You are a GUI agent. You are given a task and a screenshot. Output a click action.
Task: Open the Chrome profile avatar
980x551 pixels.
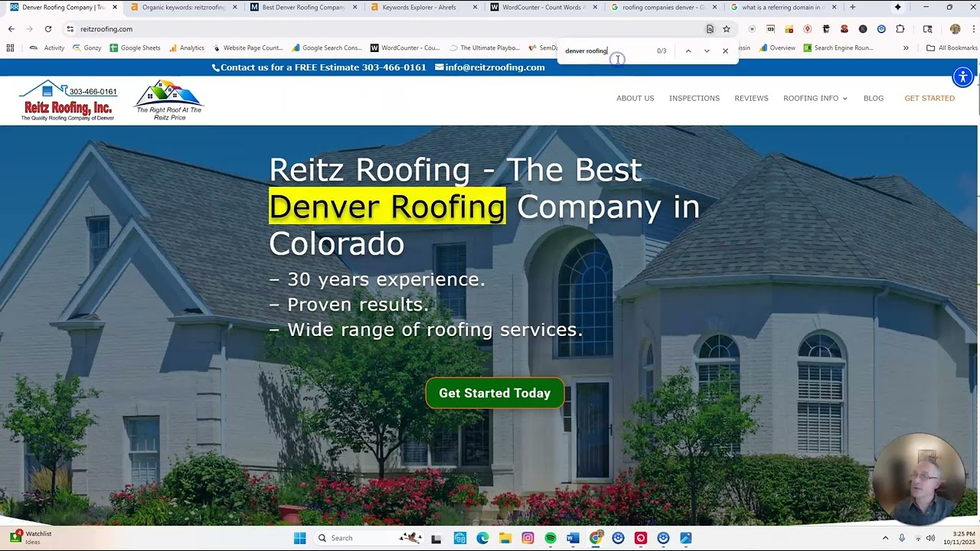pos(955,29)
